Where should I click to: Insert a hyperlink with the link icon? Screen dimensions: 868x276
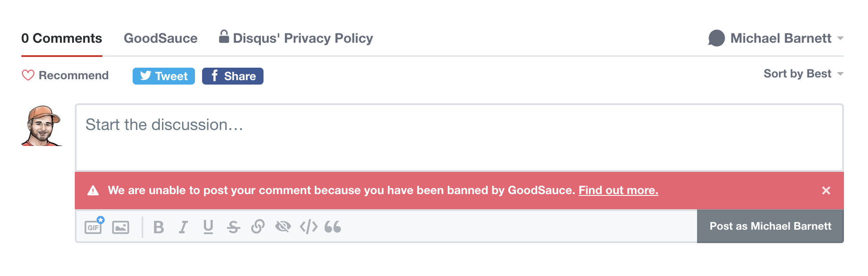[258, 227]
